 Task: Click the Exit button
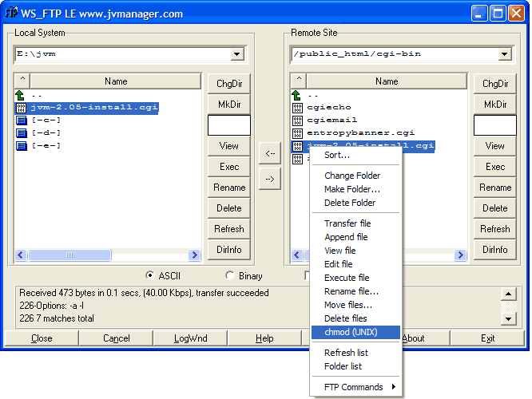(x=487, y=338)
